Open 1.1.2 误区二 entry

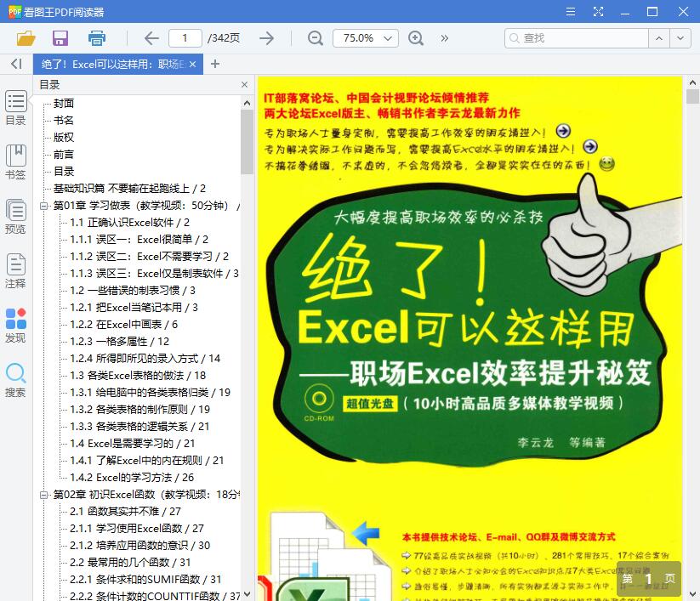[x=149, y=257]
